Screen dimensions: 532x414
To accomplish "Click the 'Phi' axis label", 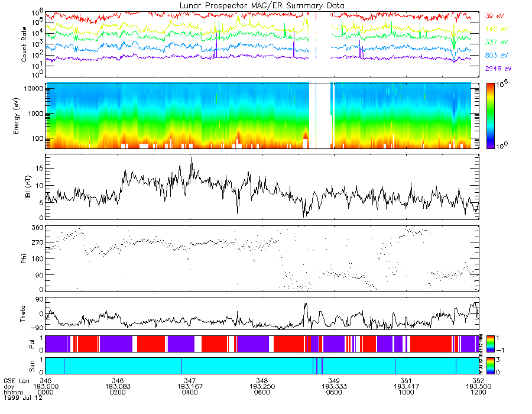I will [x=24, y=258].
